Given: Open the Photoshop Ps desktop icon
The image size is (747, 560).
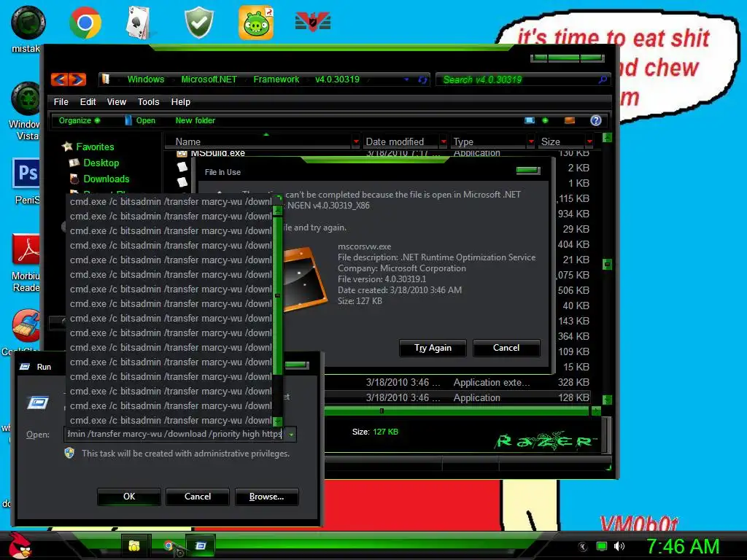Looking at the screenshot, I should 26,173.
